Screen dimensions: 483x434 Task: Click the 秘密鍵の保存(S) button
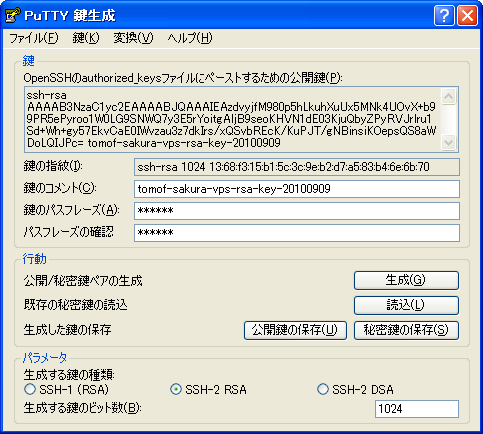[x=406, y=330]
